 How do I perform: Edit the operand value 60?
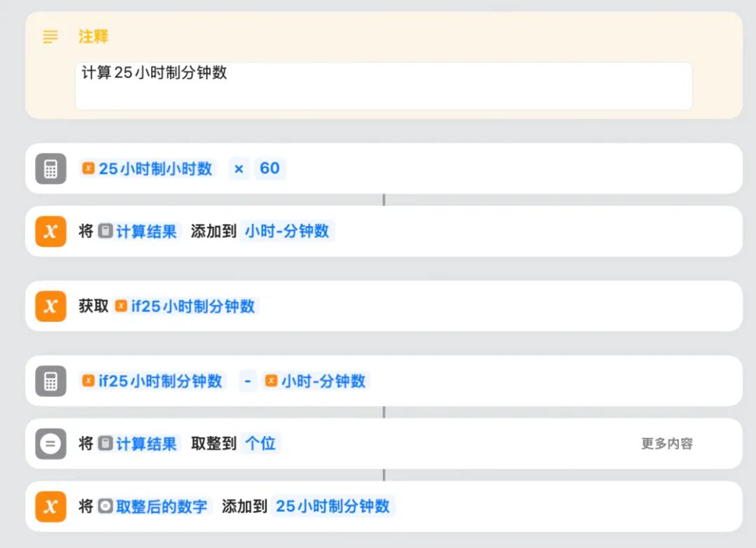(x=269, y=169)
